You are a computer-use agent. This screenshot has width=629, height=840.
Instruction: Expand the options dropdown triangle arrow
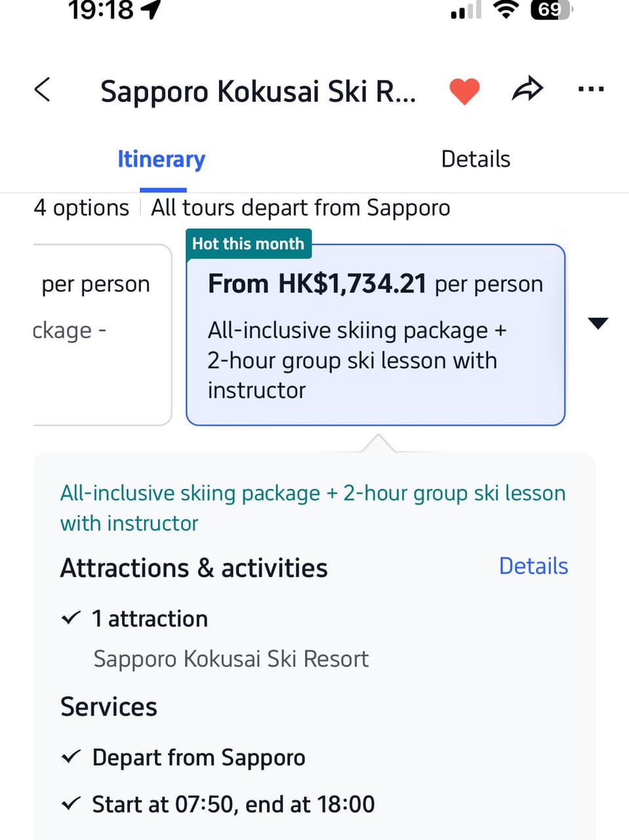click(x=598, y=323)
